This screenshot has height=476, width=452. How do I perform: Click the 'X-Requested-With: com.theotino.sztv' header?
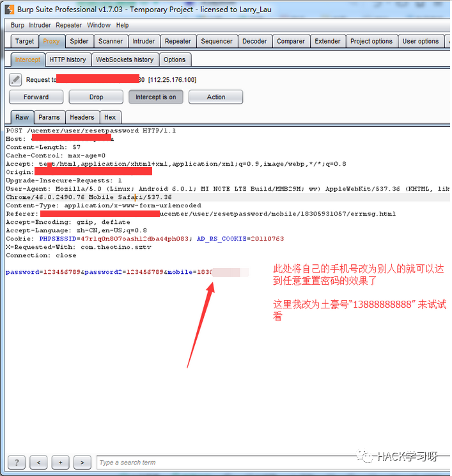tap(79, 247)
